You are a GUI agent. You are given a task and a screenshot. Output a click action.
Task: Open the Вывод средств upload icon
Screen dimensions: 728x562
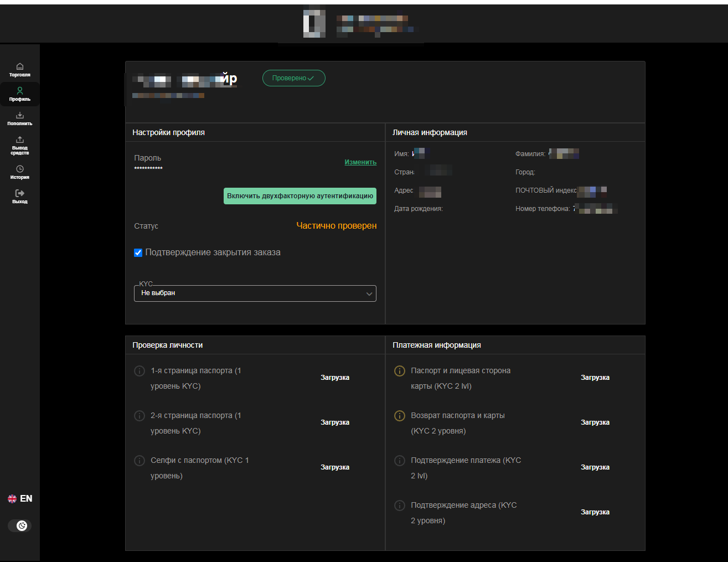point(20,140)
